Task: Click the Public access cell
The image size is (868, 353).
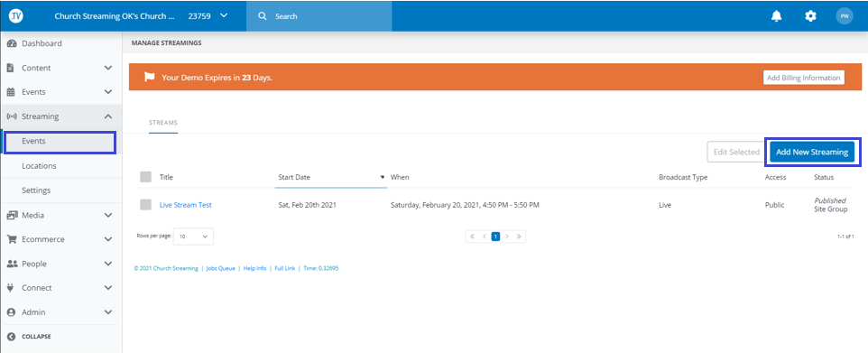Action: coord(774,204)
